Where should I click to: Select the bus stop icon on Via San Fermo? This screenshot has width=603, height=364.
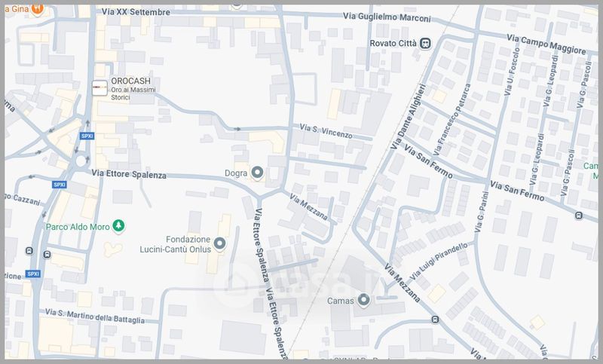click(x=579, y=216)
